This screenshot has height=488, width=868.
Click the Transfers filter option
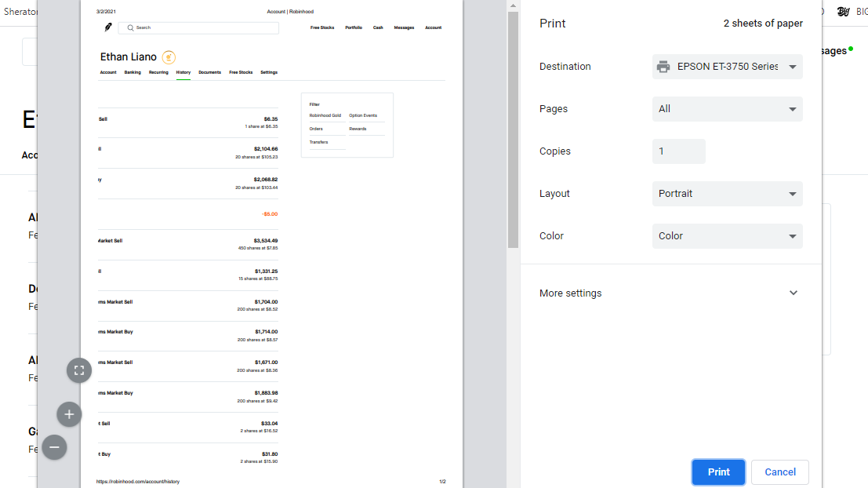click(x=319, y=142)
